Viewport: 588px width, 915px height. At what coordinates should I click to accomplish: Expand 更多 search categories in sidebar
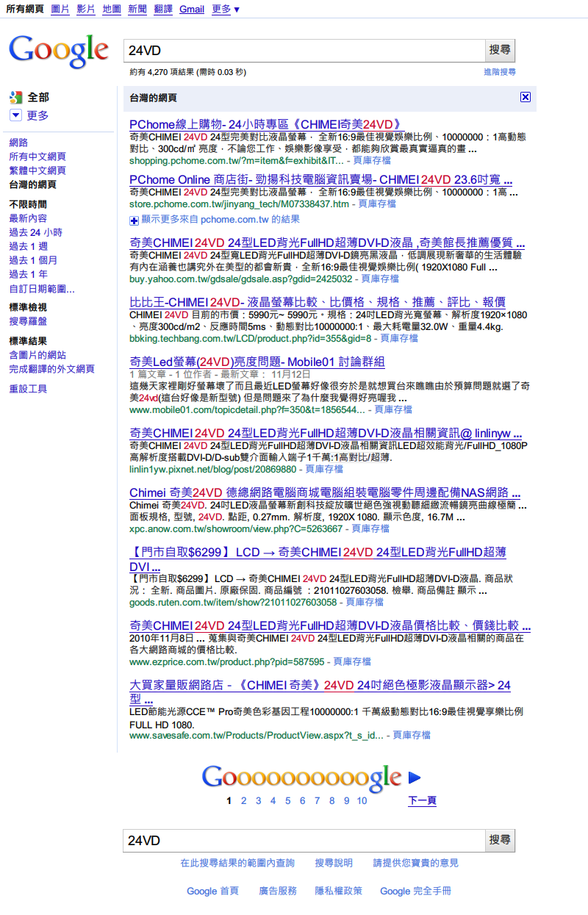click(x=29, y=115)
